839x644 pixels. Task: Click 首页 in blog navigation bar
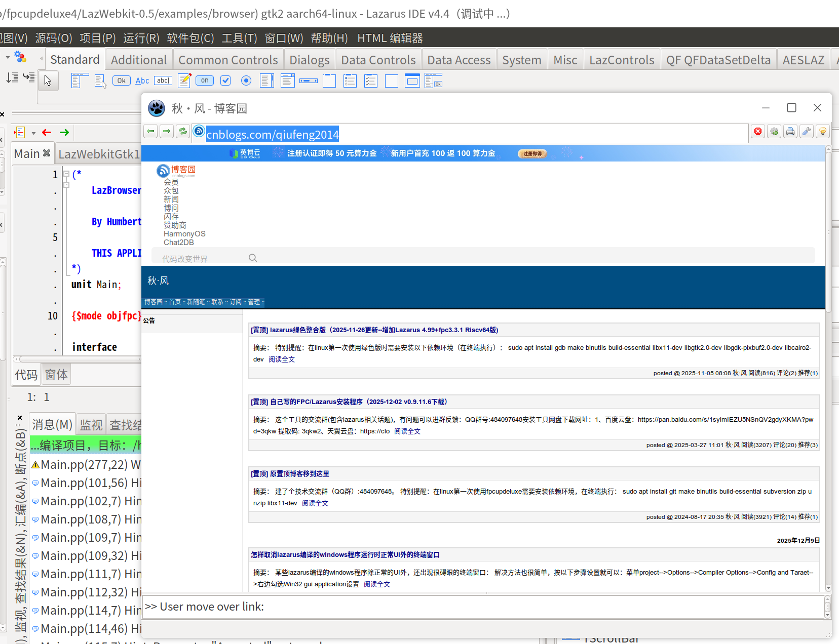[175, 302]
